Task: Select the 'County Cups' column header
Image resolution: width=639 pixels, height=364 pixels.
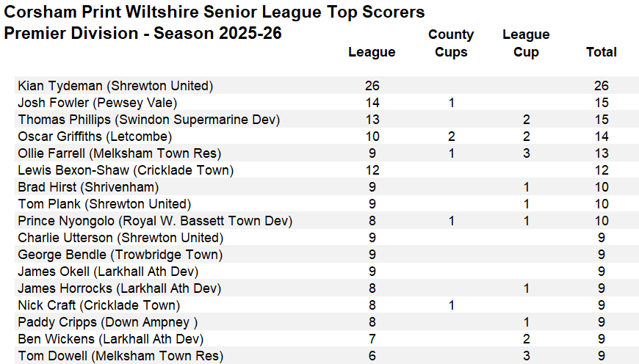Action: (451, 43)
